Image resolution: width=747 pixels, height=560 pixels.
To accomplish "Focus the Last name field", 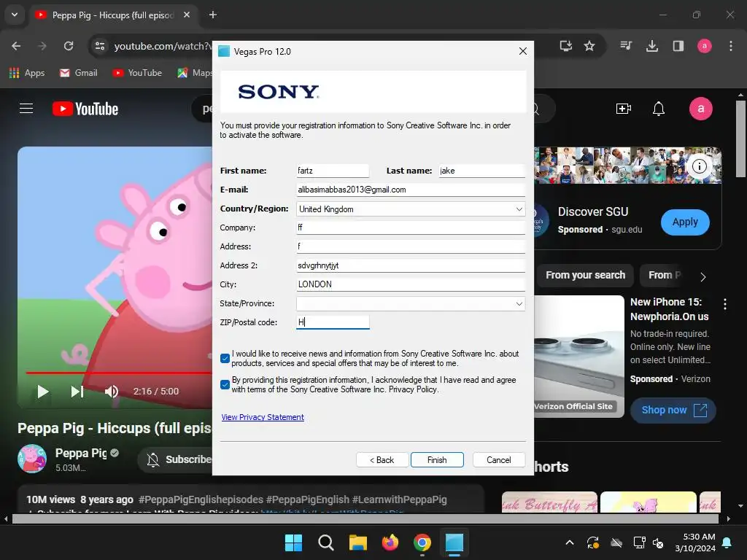I will click(481, 171).
